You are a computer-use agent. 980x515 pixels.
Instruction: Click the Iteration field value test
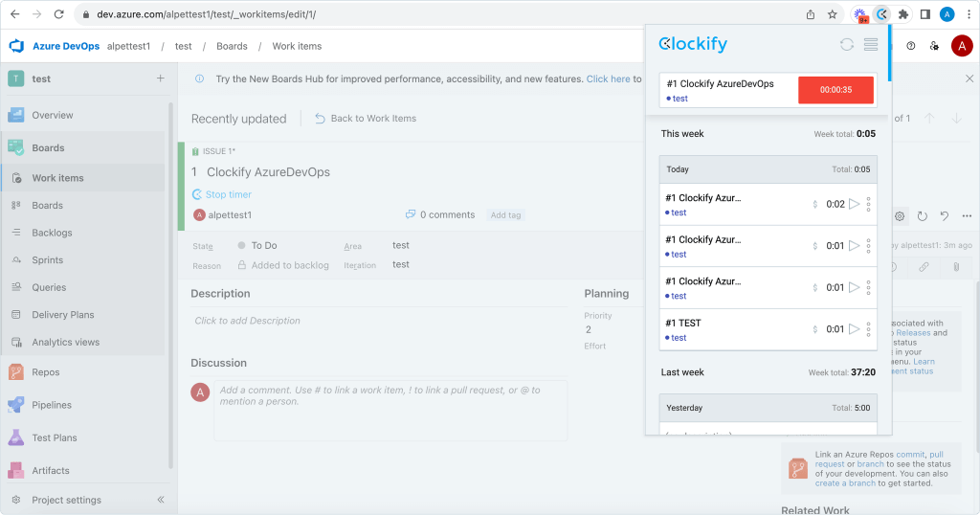coord(401,264)
